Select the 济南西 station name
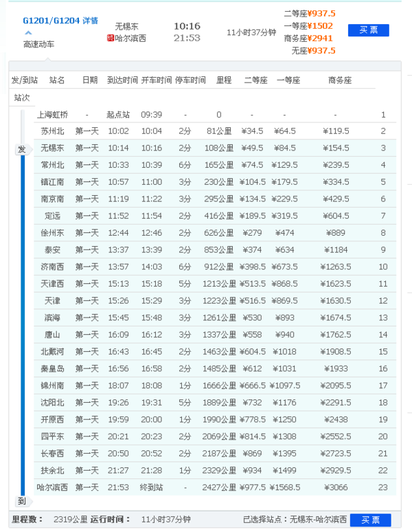Screen dimensions: 412x532 tap(52, 267)
